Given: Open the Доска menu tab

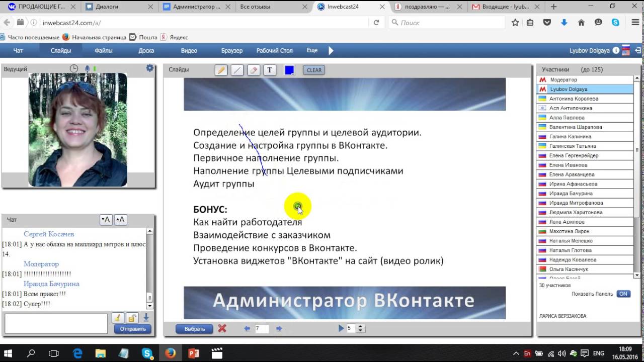Looking at the screenshot, I should tap(146, 51).
